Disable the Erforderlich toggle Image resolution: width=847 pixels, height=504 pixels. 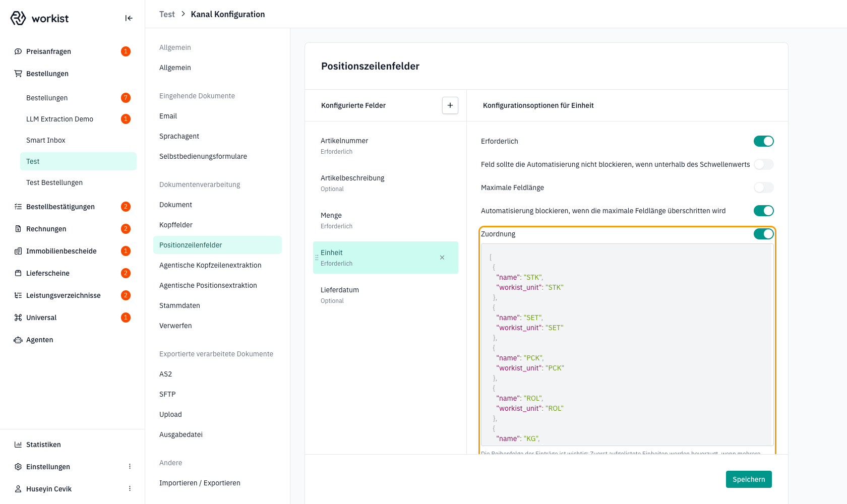[x=763, y=141]
